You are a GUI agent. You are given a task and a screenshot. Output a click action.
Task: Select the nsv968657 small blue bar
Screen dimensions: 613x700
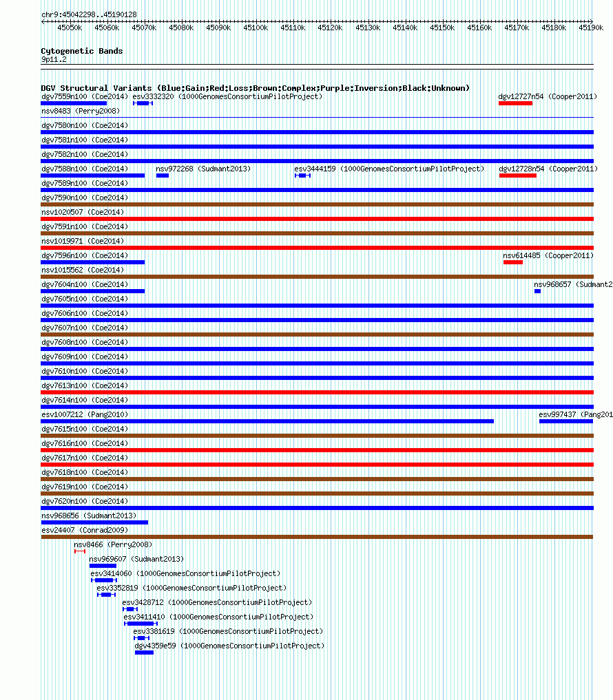537,291
